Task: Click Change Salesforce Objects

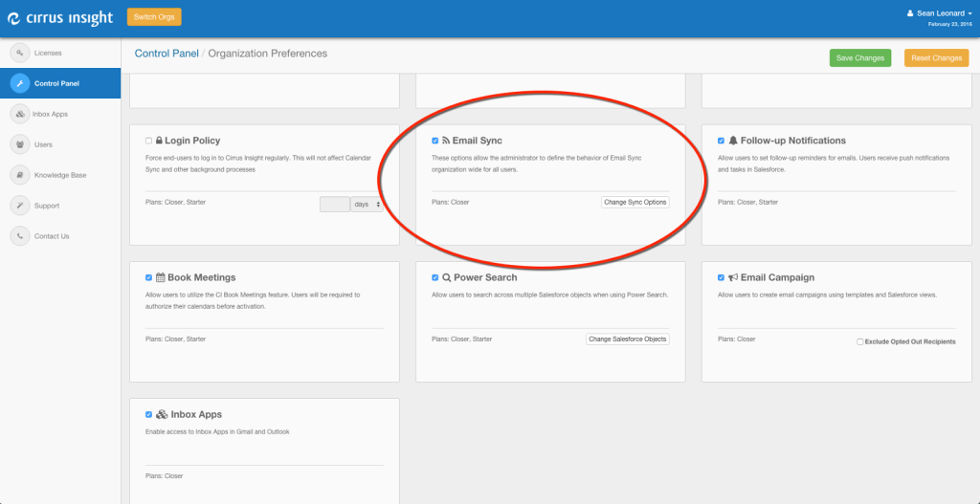Action: click(628, 340)
